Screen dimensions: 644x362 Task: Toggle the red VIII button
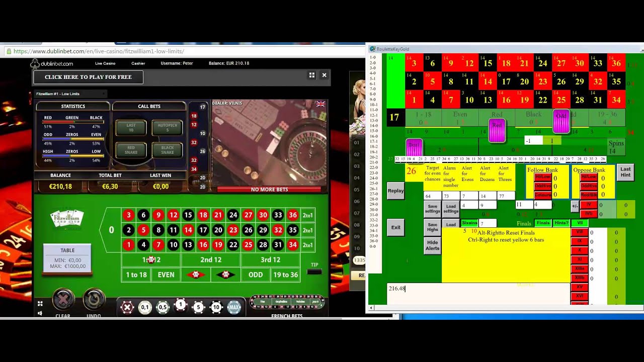580,232
